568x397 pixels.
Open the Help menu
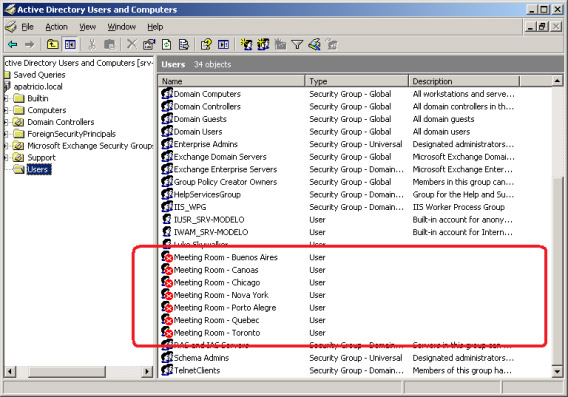155,27
